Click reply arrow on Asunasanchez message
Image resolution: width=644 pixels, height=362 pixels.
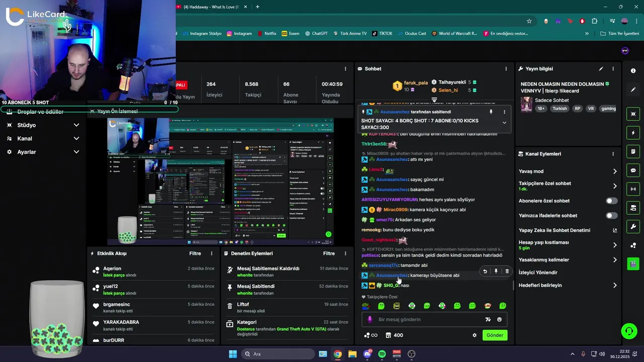click(x=485, y=271)
